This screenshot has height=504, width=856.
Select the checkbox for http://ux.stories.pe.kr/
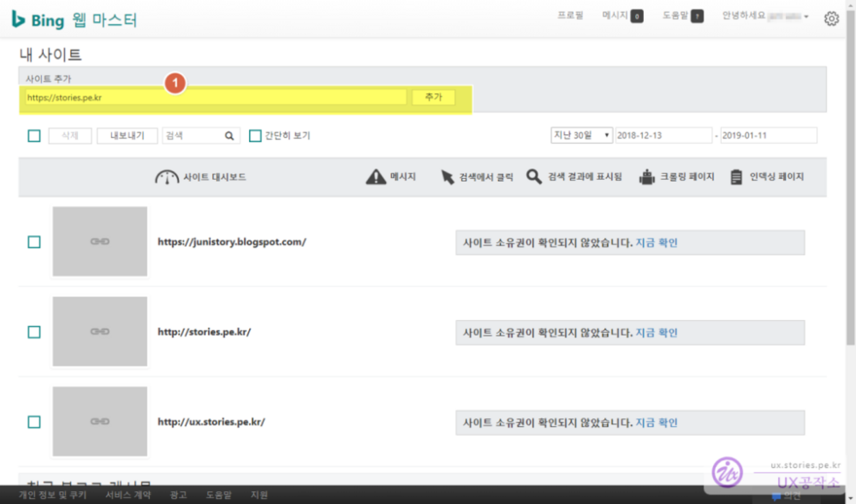pyautogui.click(x=34, y=422)
